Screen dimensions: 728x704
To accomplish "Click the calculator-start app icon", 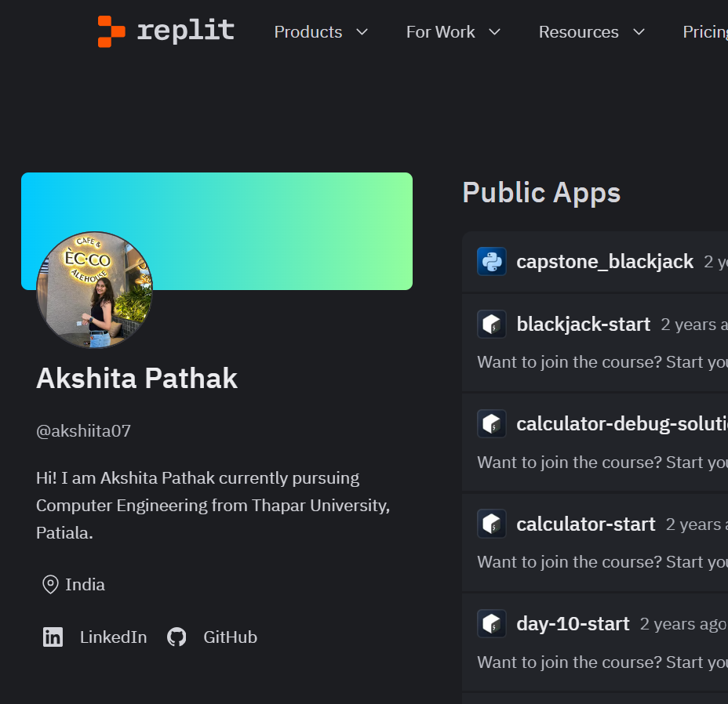I will pos(492,524).
